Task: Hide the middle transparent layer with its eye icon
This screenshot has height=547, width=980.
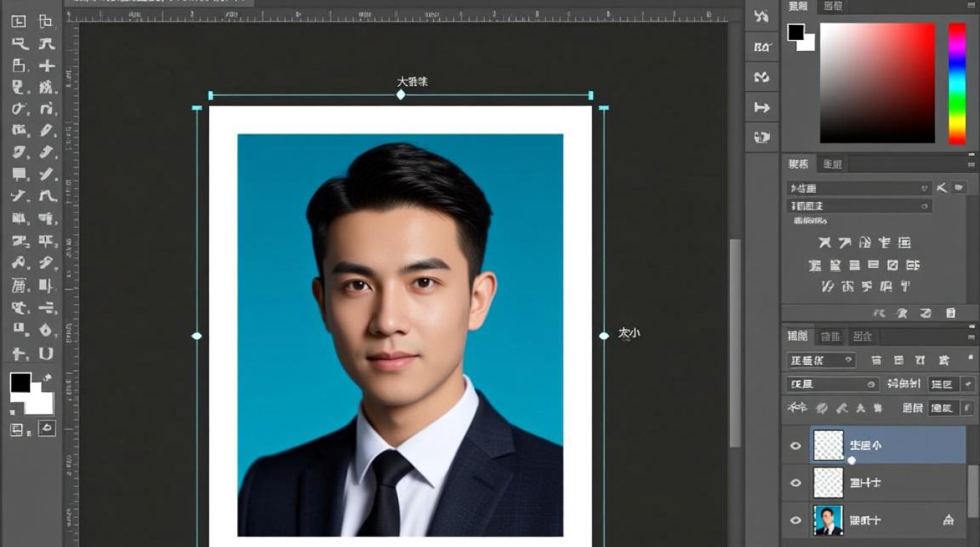Action: coord(796,483)
